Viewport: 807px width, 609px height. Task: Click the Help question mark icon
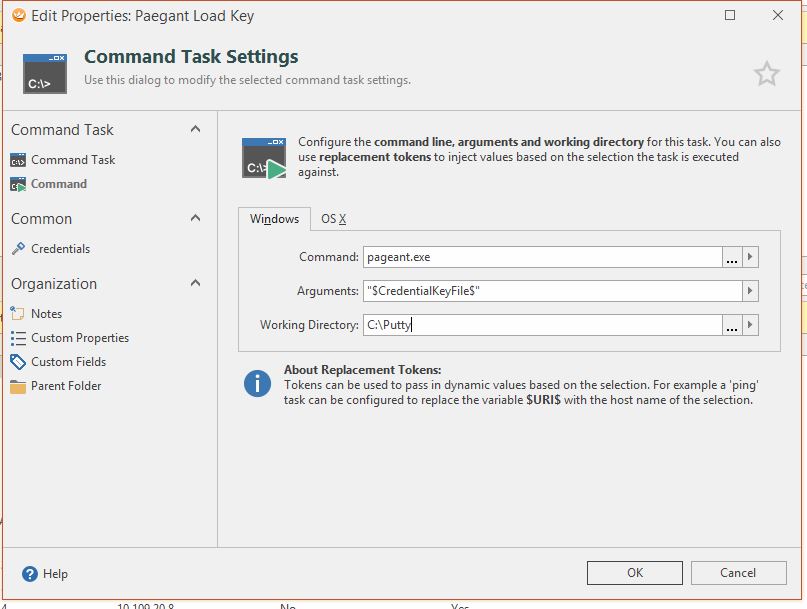pos(30,574)
